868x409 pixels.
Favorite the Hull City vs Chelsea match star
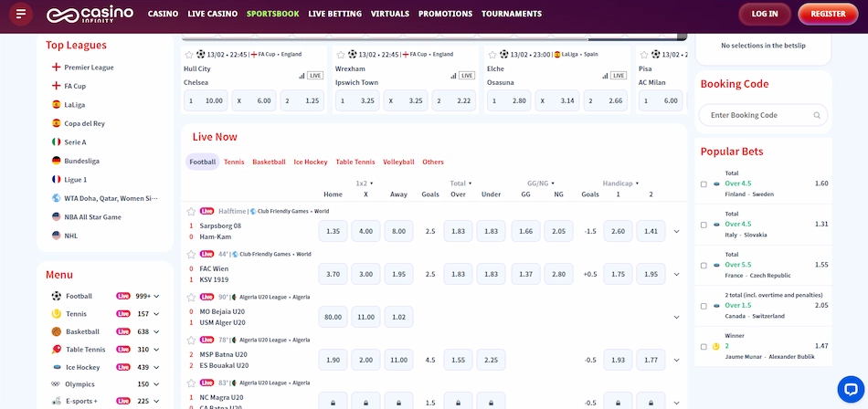189,54
